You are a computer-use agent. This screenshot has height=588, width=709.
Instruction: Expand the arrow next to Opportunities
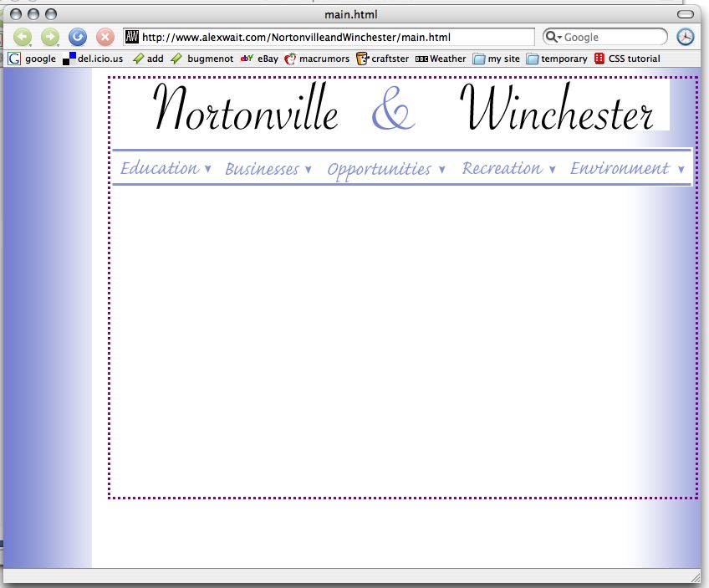click(441, 170)
